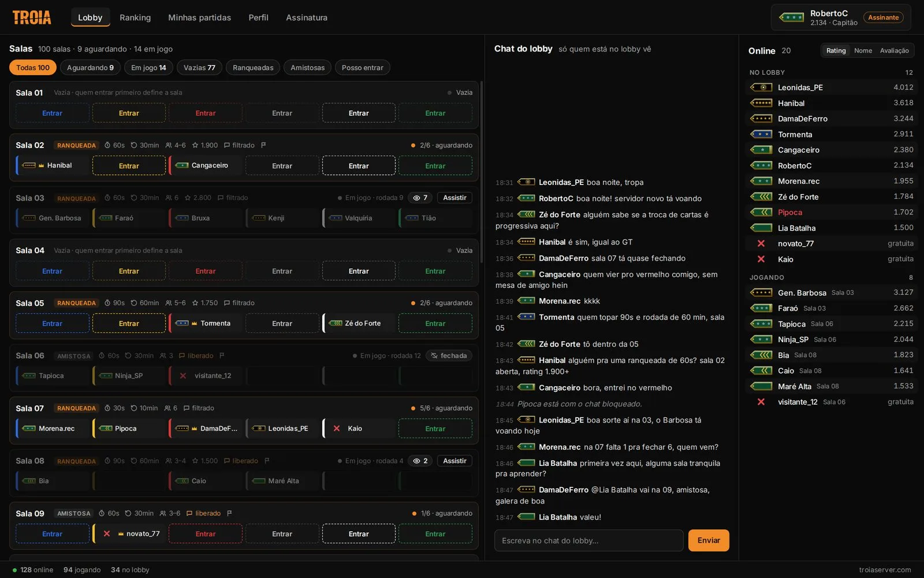Click the red X icon beside Kaio in Online list

761,259
